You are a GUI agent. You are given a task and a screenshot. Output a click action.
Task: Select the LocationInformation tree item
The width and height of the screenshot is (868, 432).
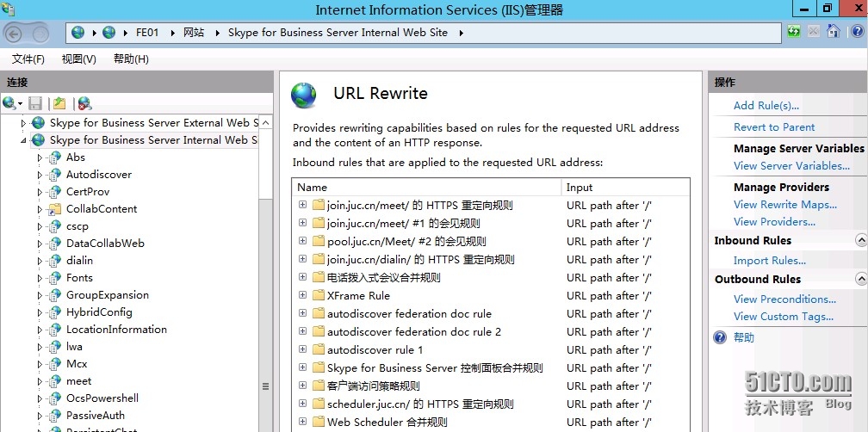[x=116, y=329]
